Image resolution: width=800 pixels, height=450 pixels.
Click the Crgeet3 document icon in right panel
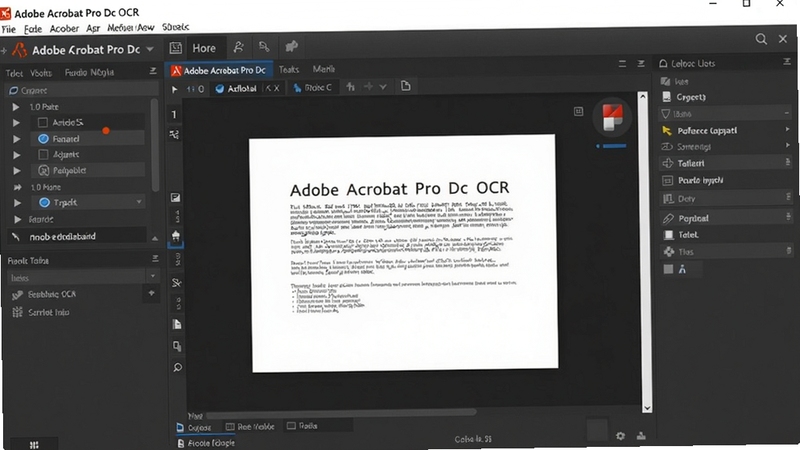pos(666,97)
